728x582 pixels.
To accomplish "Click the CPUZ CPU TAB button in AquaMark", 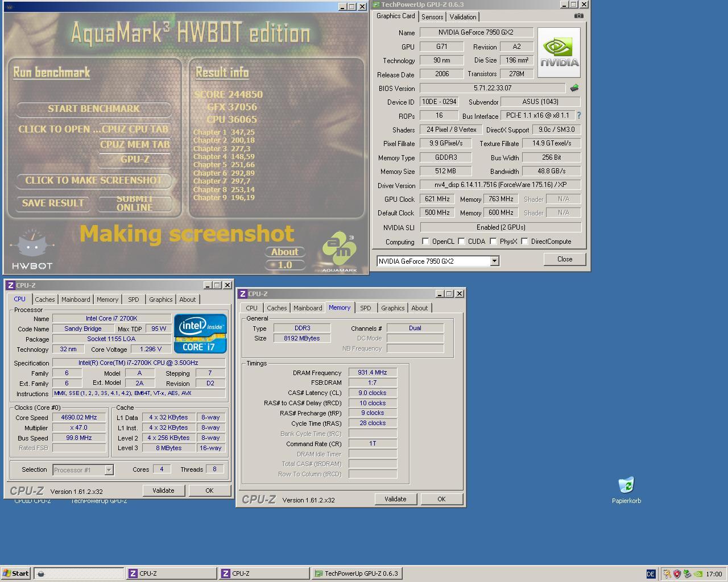I will pyautogui.click(x=135, y=129).
